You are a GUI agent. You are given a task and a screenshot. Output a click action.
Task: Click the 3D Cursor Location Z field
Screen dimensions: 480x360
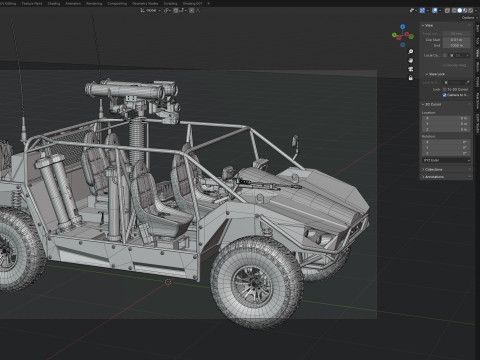[x=446, y=129]
